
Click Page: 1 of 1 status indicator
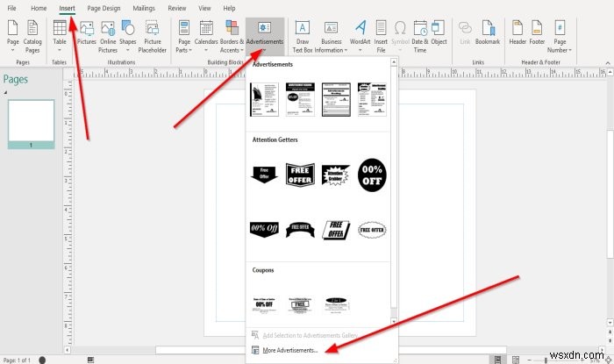[17, 360]
